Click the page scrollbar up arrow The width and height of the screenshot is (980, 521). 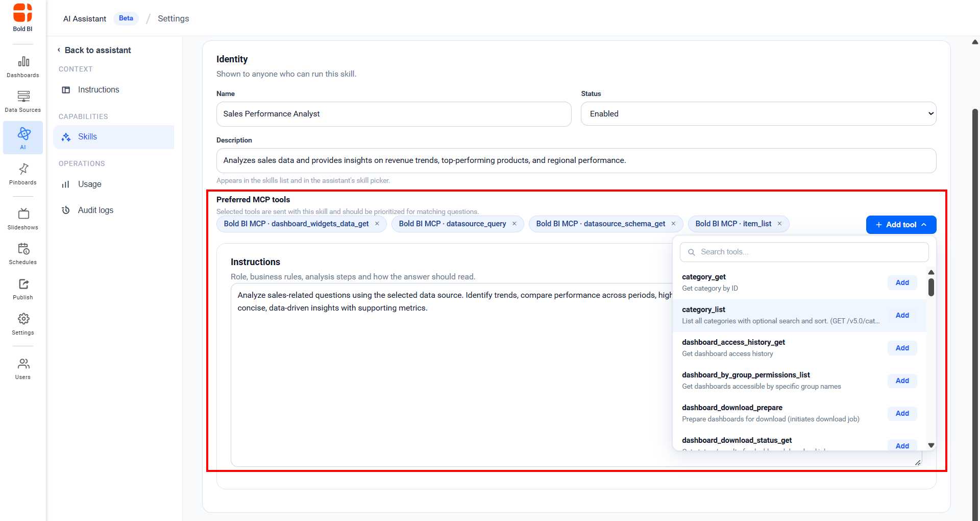click(x=975, y=42)
